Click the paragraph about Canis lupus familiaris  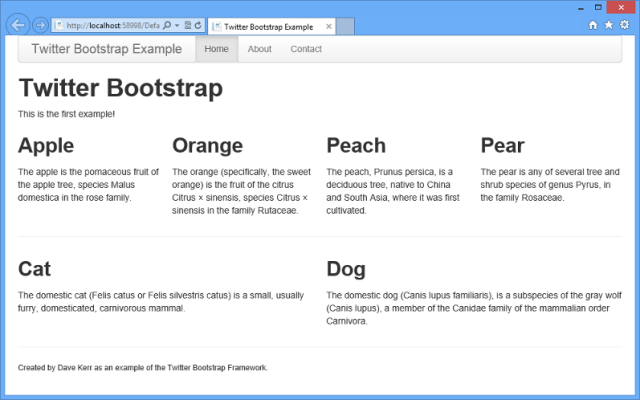(474, 308)
